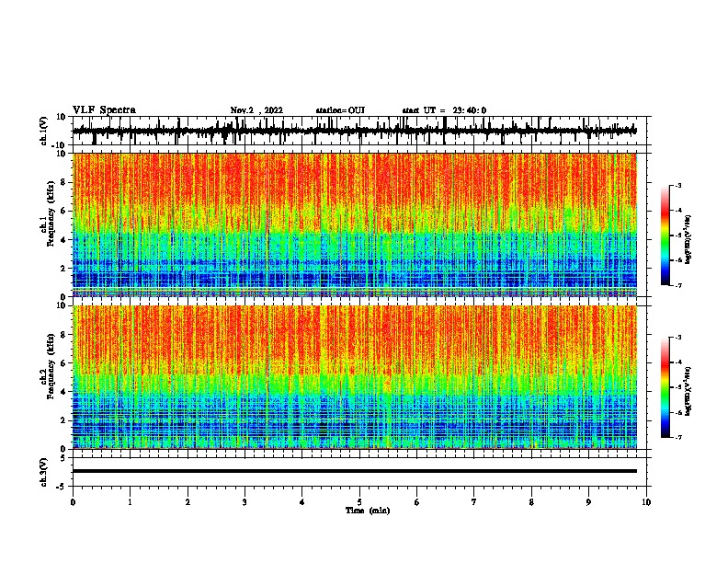Click the thick black ch.3 trace line
This screenshot has height=563, width=728.
coord(354,471)
